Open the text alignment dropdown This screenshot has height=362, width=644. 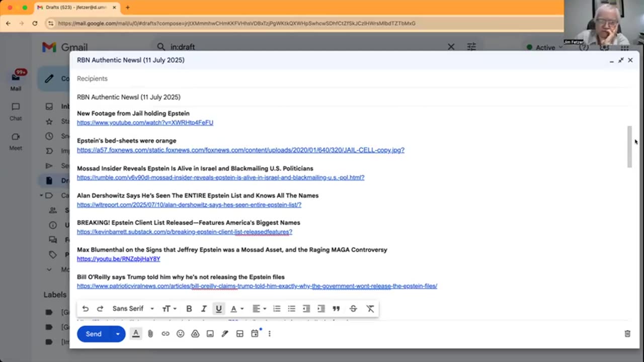259,309
